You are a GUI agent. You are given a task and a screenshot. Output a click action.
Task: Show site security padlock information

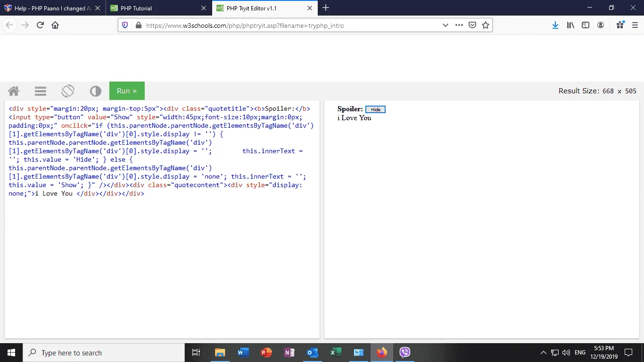pyautogui.click(x=138, y=25)
